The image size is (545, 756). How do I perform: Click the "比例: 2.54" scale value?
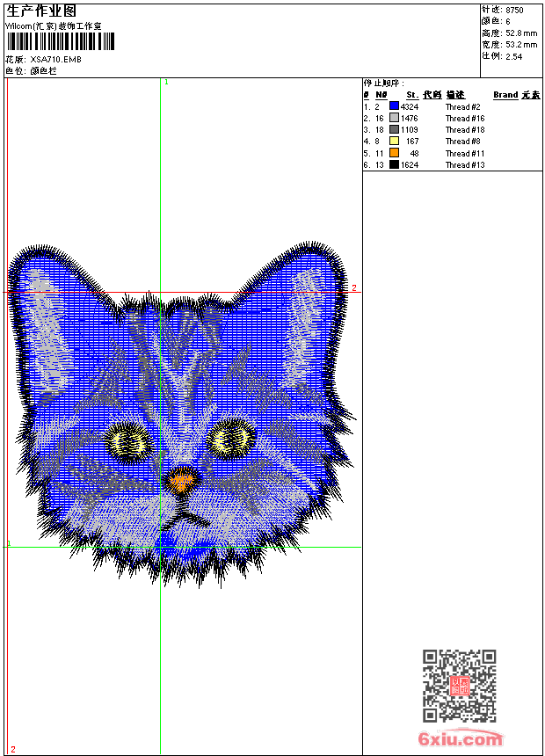coord(502,56)
